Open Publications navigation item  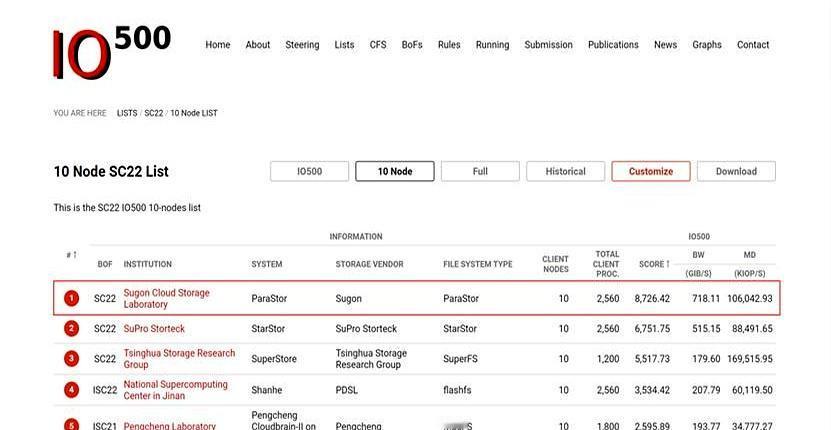[613, 45]
